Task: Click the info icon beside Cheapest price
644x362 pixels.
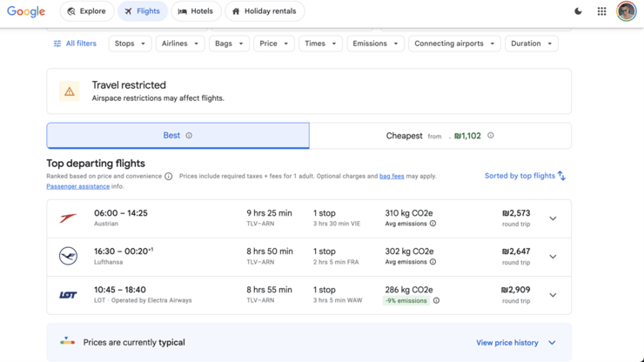Action: (490, 135)
